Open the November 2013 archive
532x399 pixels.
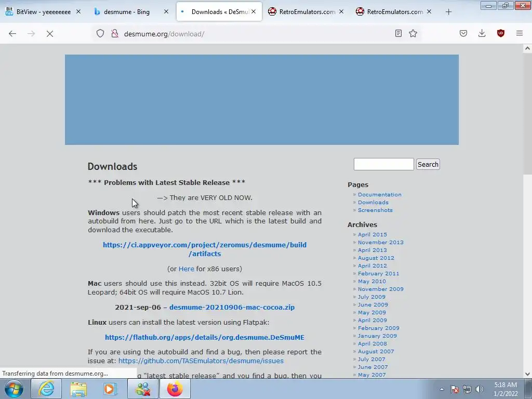point(381,242)
